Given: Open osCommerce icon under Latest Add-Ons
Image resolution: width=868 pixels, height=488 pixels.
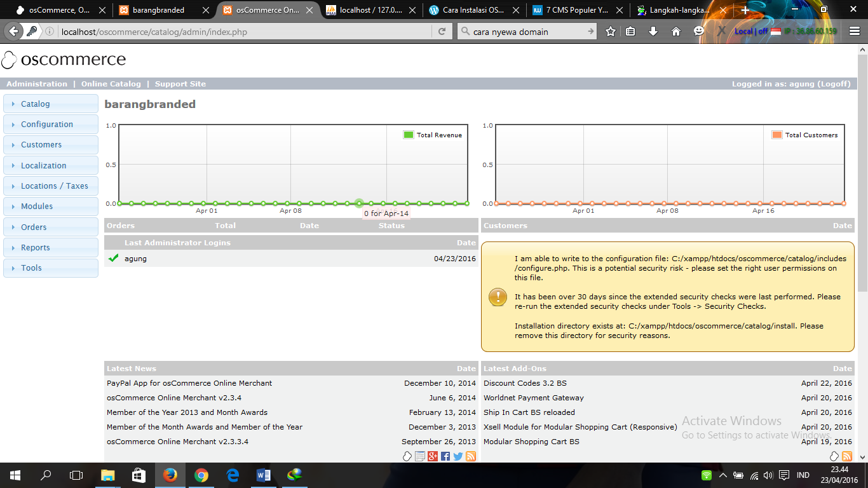Looking at the screenshot, I should point(835,456).
